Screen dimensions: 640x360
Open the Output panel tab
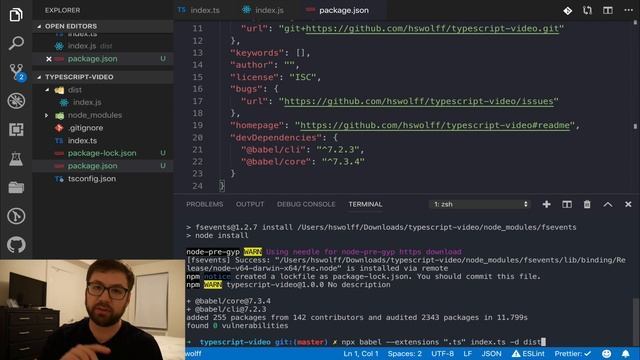[x=250, y=204]
